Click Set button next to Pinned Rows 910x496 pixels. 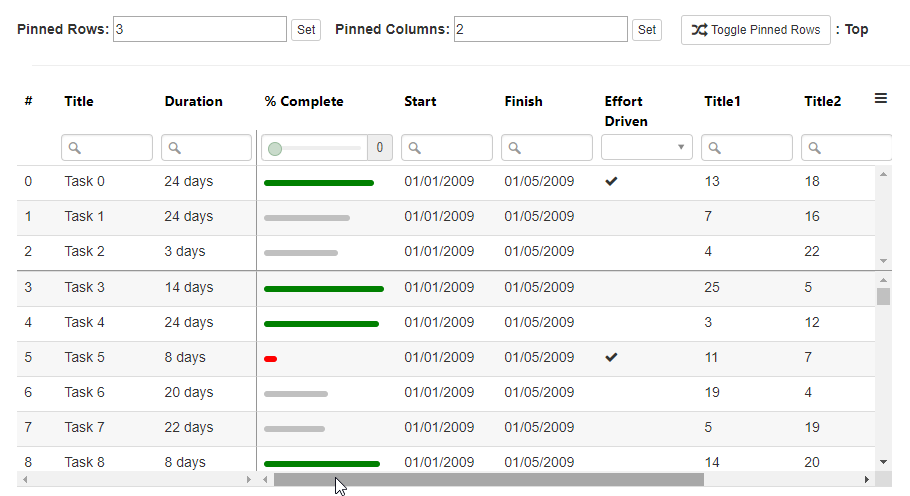tap(306, 30)
